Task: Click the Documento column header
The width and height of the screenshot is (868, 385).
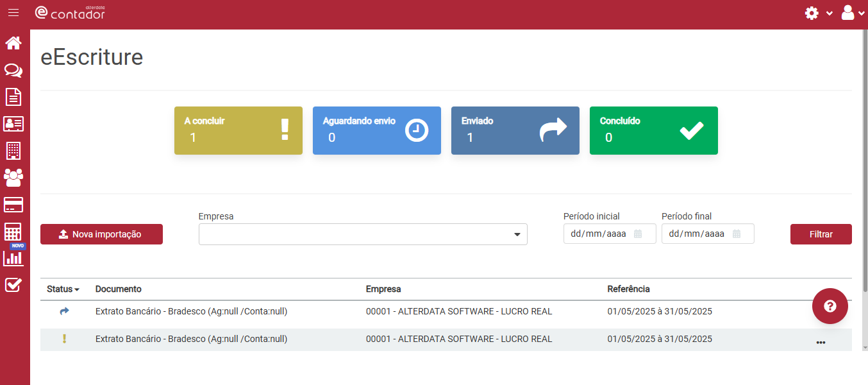Action: (x=119, y=289)
